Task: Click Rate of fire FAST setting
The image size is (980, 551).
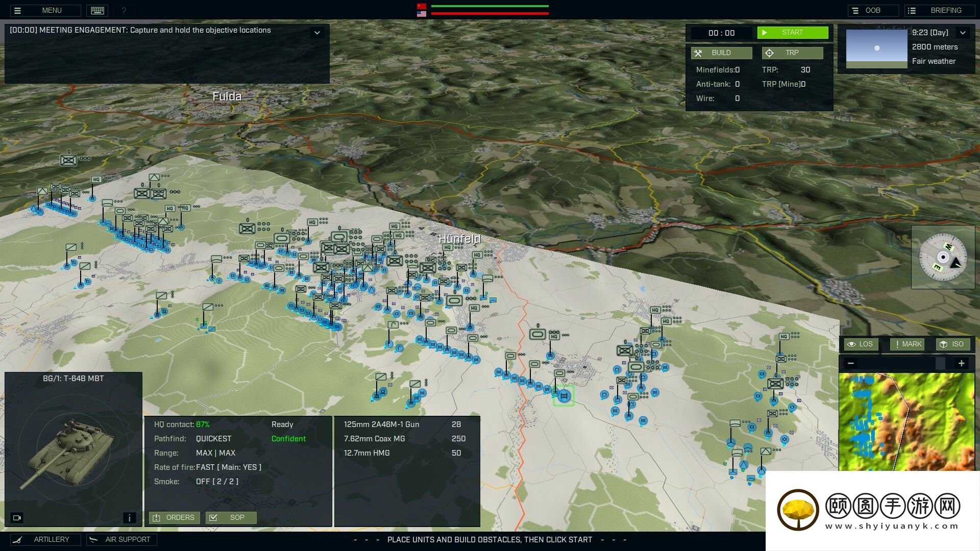Action: 229,467
